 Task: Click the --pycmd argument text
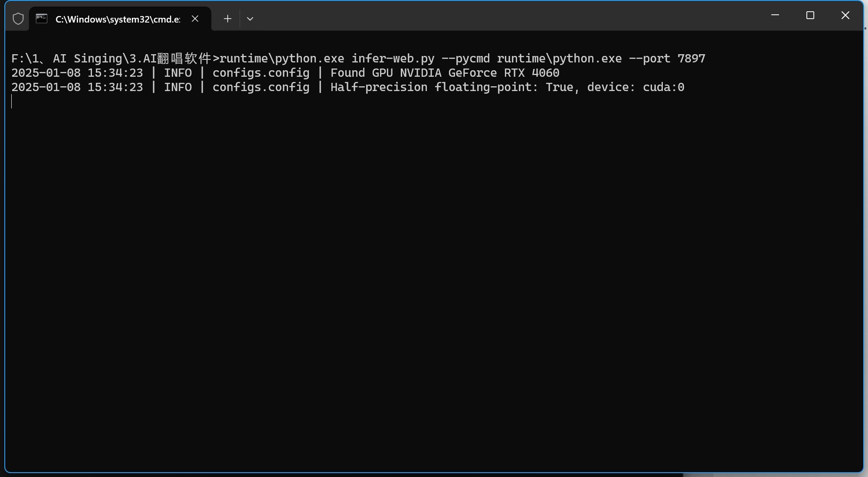tap(465, 59)
